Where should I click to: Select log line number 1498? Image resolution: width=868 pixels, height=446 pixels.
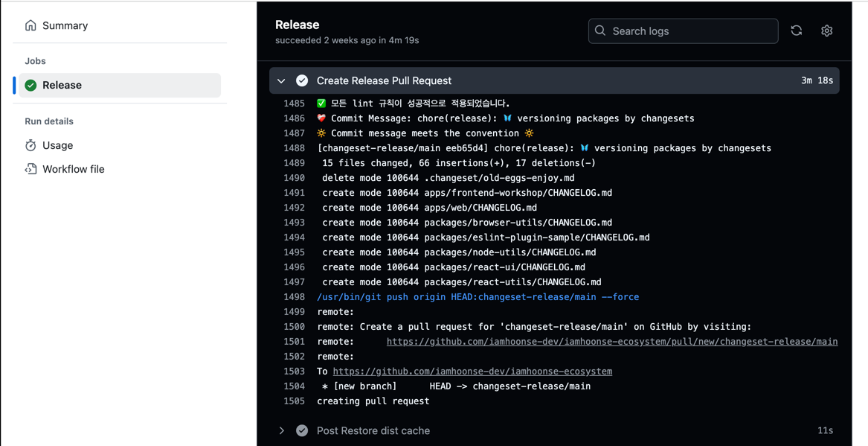pos(294,297)
